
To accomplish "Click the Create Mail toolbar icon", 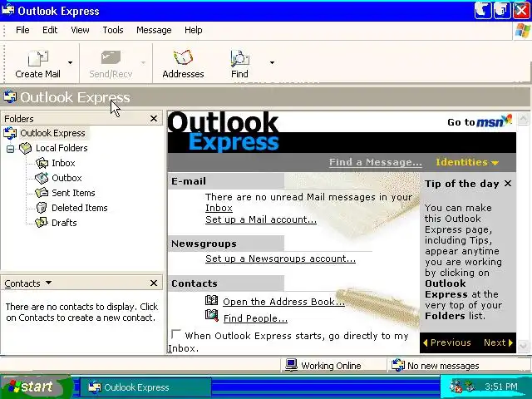I will [37, 58].
